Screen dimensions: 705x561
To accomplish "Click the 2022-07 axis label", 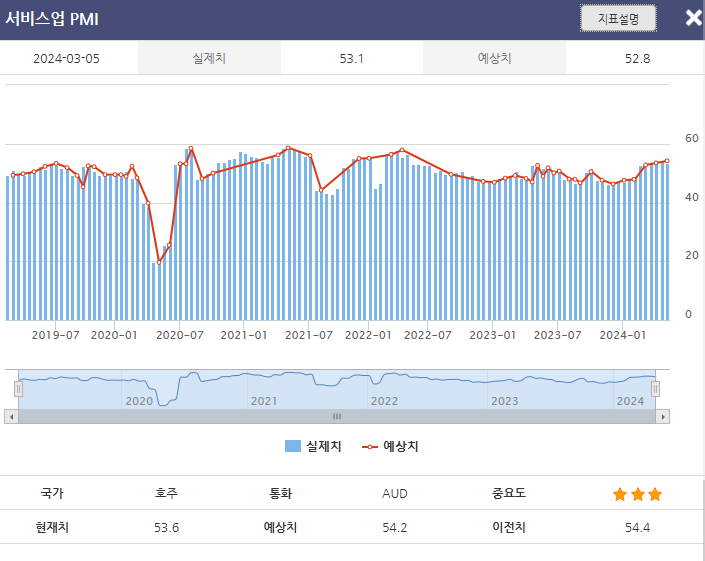I will point(428,335).
